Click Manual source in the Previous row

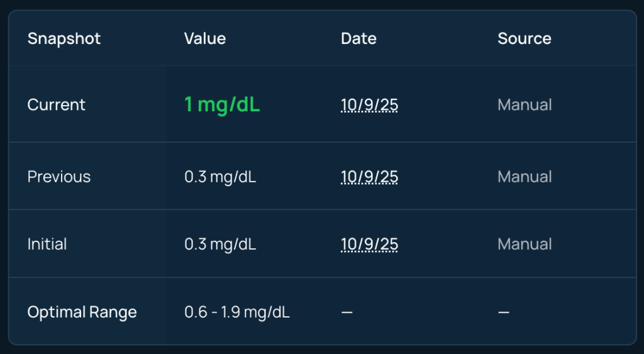[x=525, y=177]
